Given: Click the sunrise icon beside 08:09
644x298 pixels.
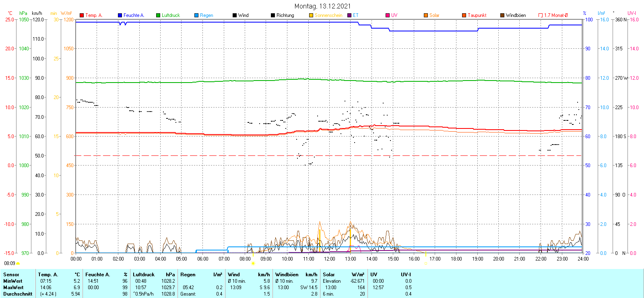Looking at the screenshot, I should 18,263.
